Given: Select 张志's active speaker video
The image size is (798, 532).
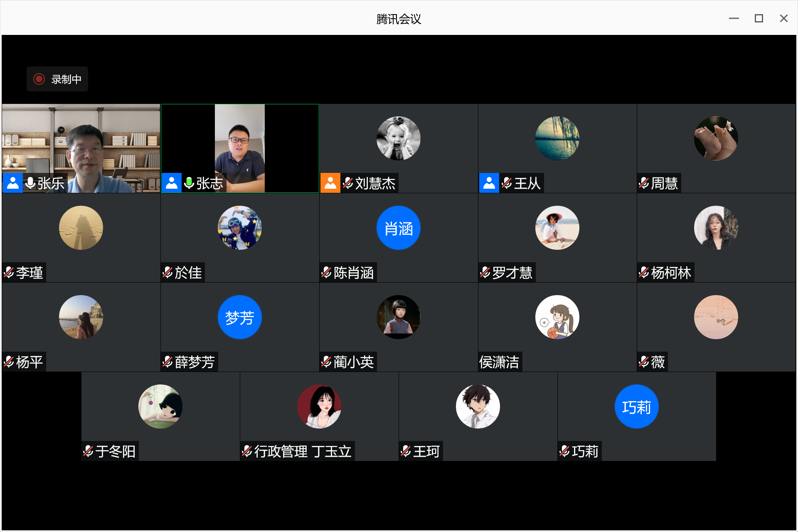Looking at the screenshot, I should [x=240, y=141].
